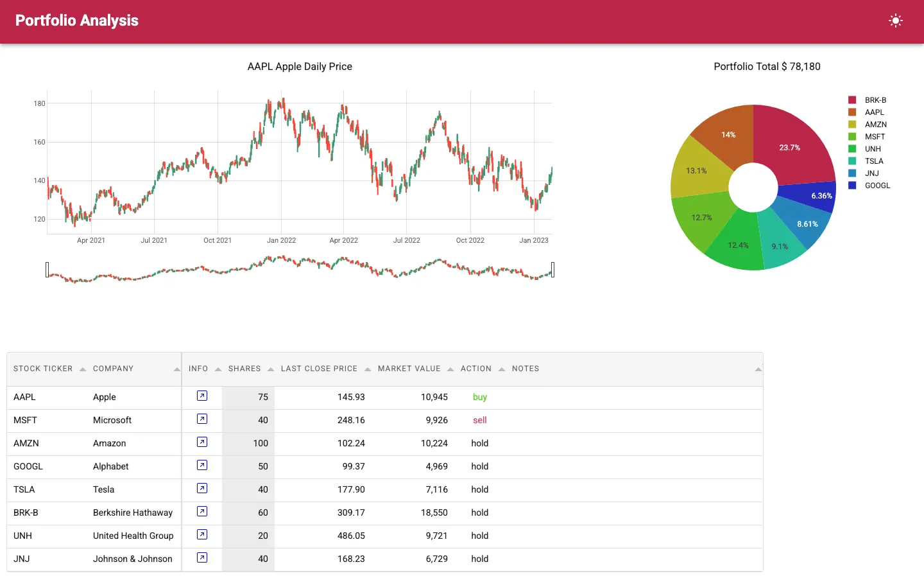Click the Portfolio Total $ 78,180 heading
This screenshot has width=924, height=578.
tap(767, 66)
